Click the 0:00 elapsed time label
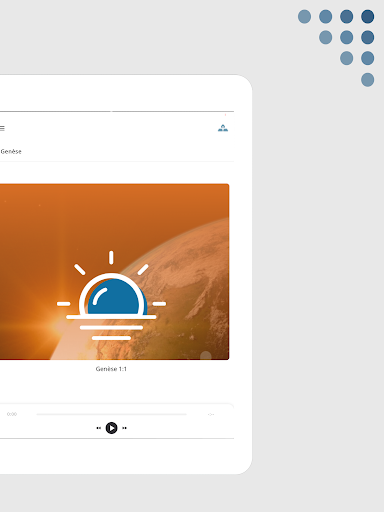This screenshot has width=384, height=512. click(x=12, y=414)
